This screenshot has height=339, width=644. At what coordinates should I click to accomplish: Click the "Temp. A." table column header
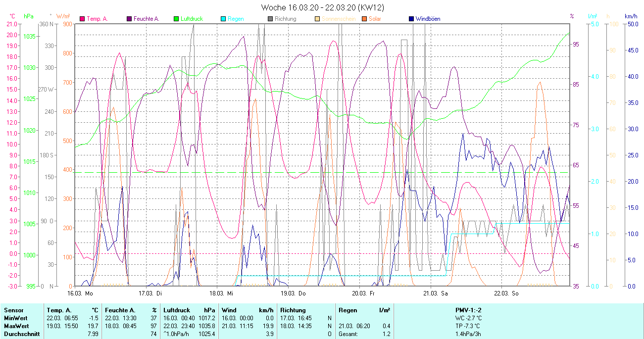60,310
